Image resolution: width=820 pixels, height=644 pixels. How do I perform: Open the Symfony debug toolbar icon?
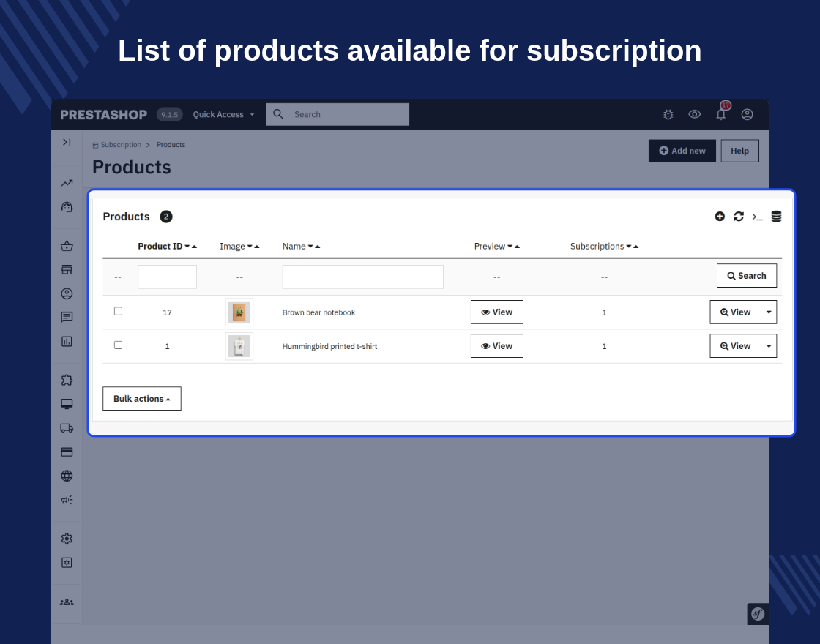point(758,614)
